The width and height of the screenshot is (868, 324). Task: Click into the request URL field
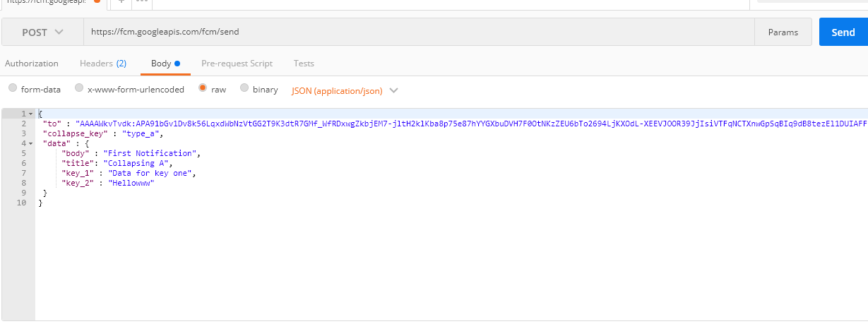tap(418, 32)
